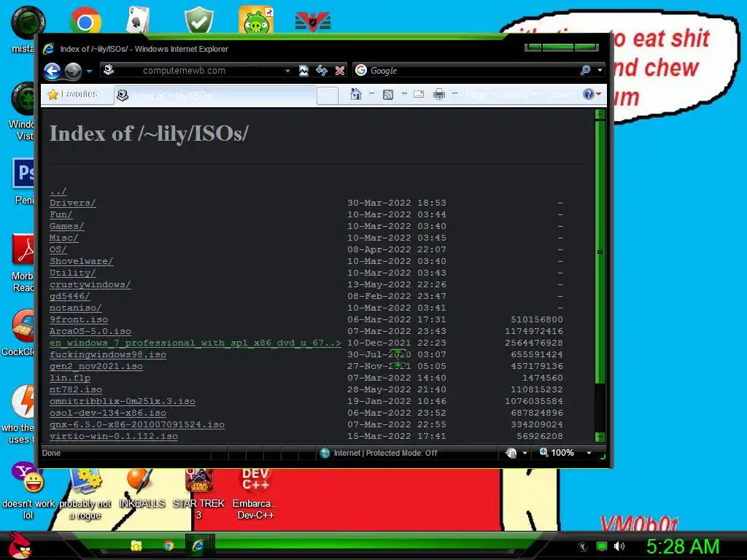Click the taskbar Chrome icon
This screenshot has width=747, height=560.
[169, 545]
